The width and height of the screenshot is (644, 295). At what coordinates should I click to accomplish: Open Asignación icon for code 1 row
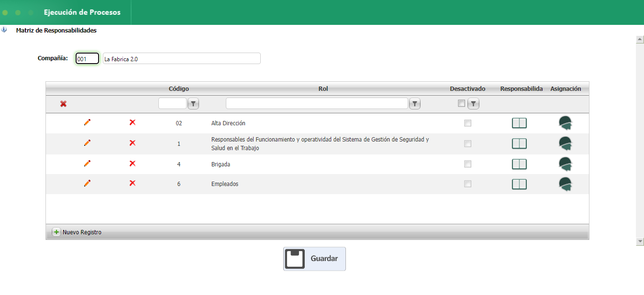[566, 143]
